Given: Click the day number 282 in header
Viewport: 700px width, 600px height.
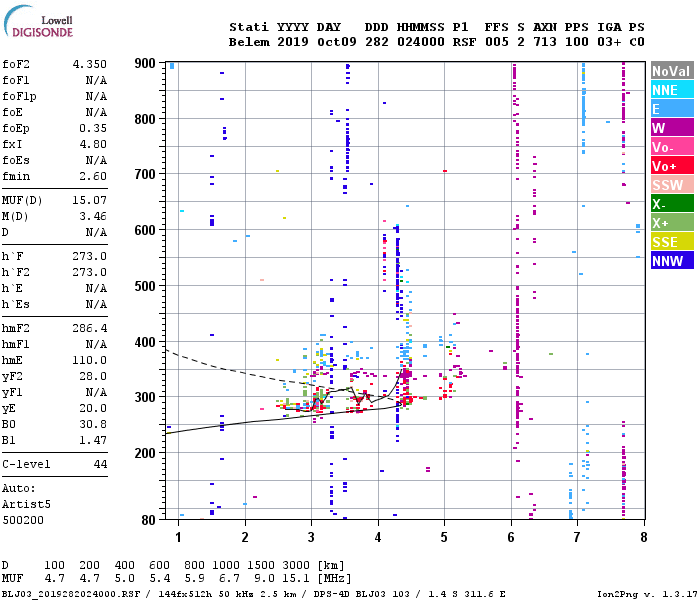Looking at the screenshot, I should (377, 42).
